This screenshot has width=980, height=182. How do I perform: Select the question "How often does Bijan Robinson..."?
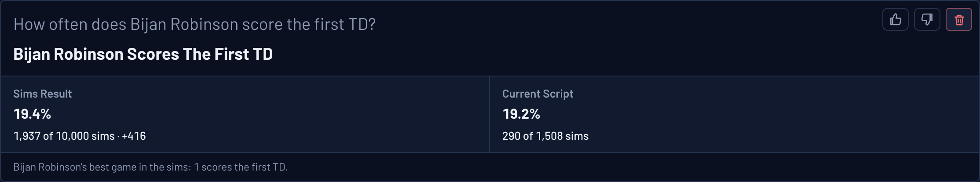tap(194, 24)
